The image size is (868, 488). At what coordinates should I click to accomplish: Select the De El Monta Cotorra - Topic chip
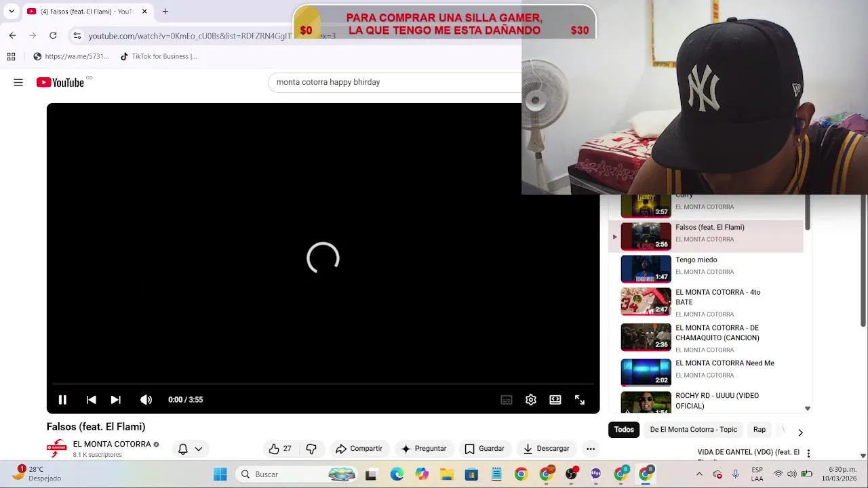pos(693,430)
